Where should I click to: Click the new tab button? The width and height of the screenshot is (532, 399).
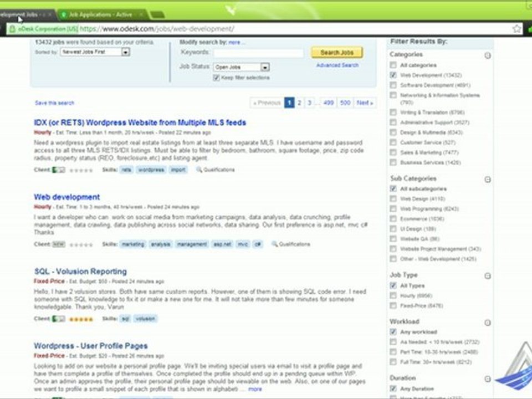click(157, 15)
